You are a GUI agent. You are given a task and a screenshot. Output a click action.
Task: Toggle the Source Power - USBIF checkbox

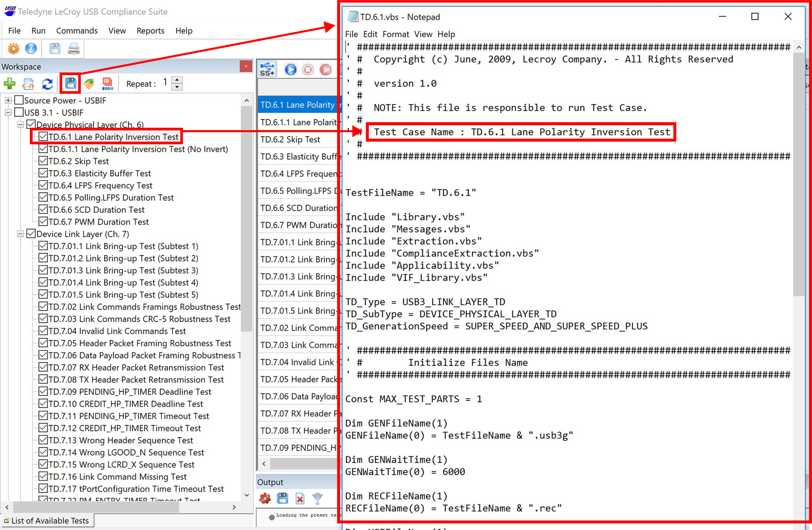point(19,100)
